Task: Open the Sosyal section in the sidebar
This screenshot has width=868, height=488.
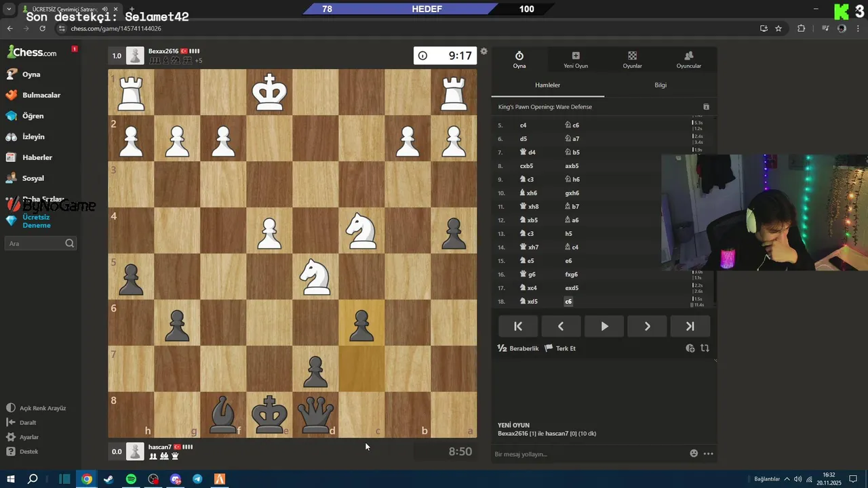Action: tap(25, 178)
